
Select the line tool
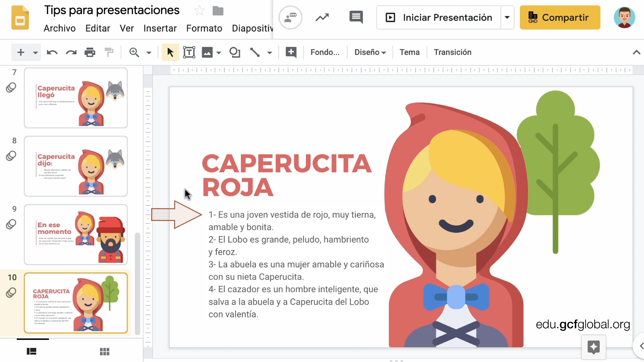point(255,52)
